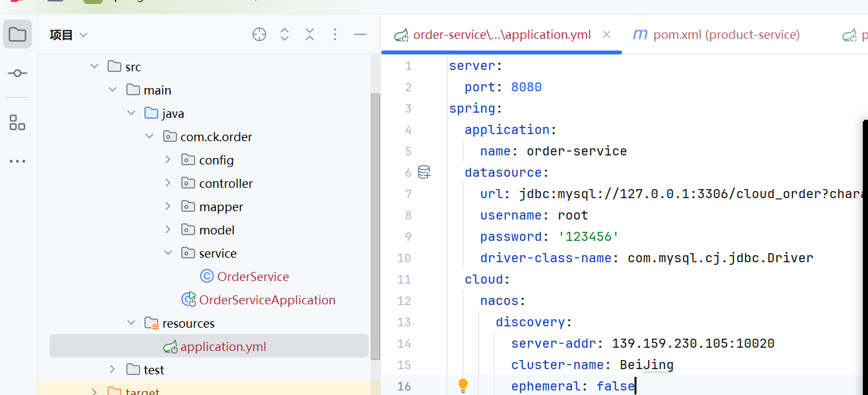This screenshot has width=868, height=395.
Task: Click Collapse All icon in project panel
Action: click(x=310, y=35)
